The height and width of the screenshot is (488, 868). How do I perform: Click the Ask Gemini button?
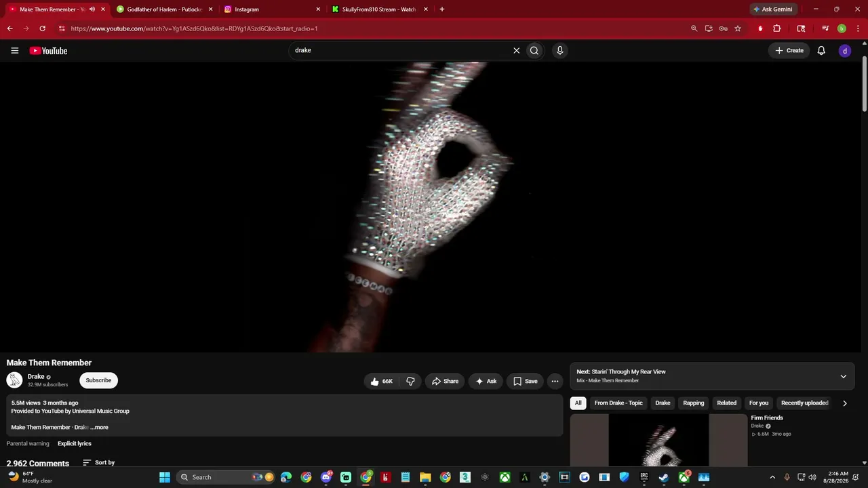point(772,9)
